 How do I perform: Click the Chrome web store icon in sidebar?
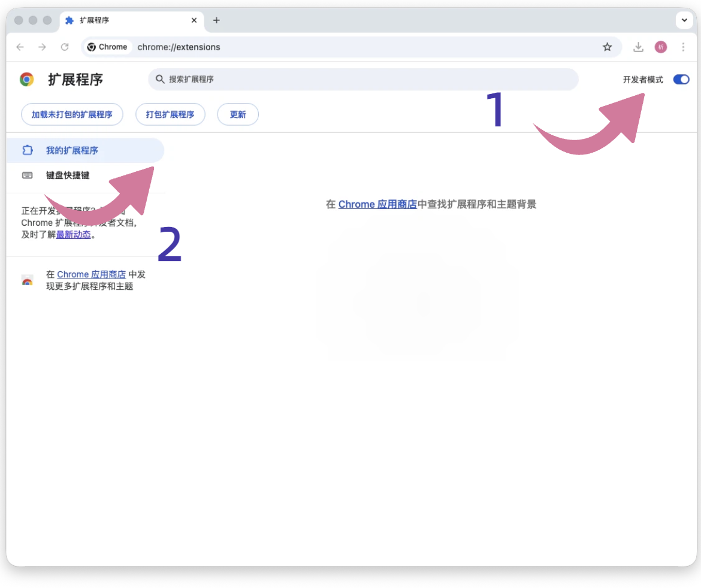(28, 281)
